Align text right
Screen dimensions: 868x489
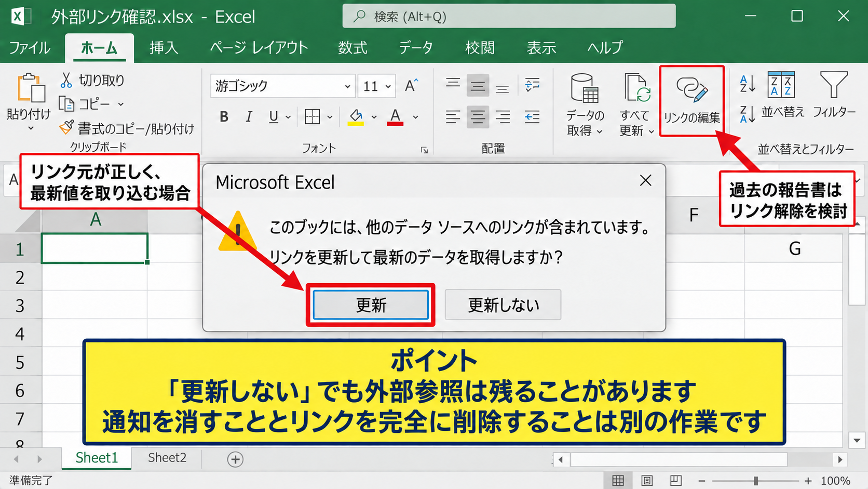tap(502, 117)
